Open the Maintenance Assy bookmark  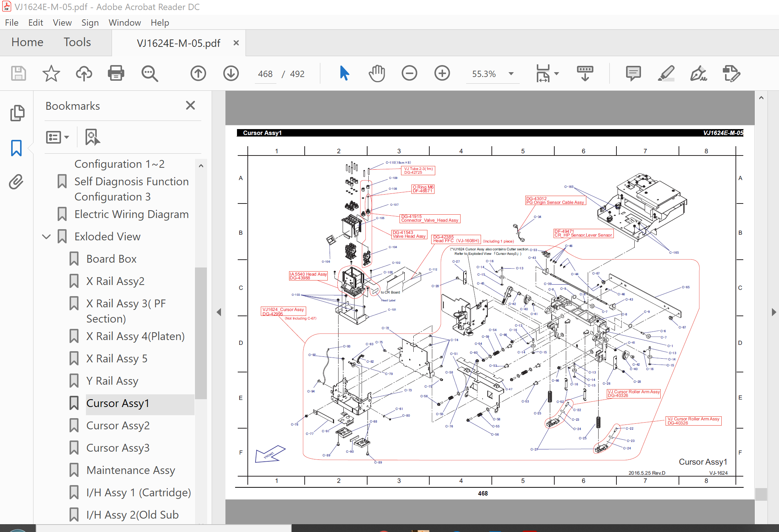click(131, 470)
